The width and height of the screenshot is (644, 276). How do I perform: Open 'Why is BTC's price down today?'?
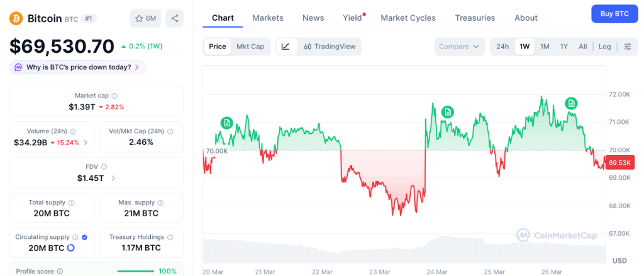[x=77, y=67]
